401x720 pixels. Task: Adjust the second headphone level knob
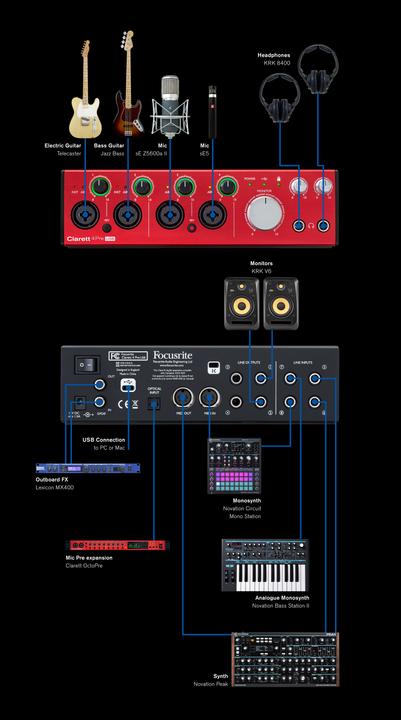click(323, 186)
